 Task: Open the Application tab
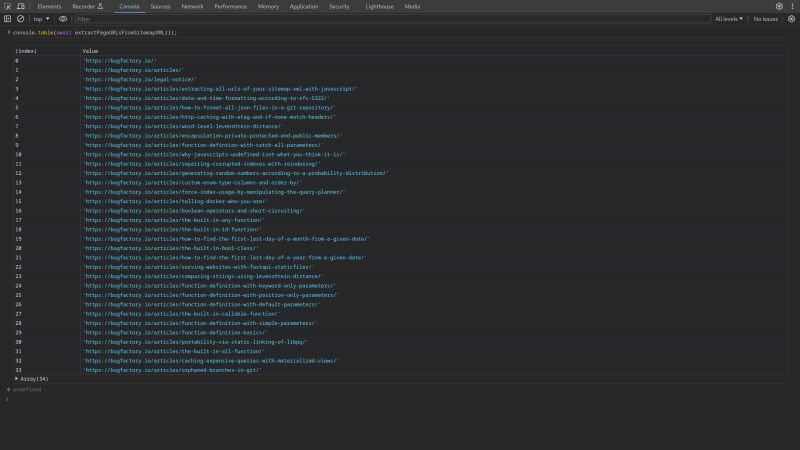304,7
